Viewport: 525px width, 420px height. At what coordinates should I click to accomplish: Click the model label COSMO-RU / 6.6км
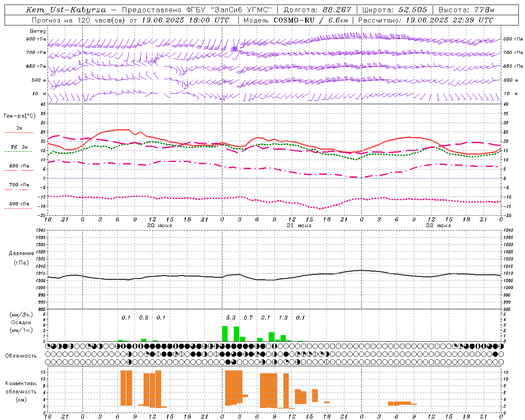click(311, 20)
